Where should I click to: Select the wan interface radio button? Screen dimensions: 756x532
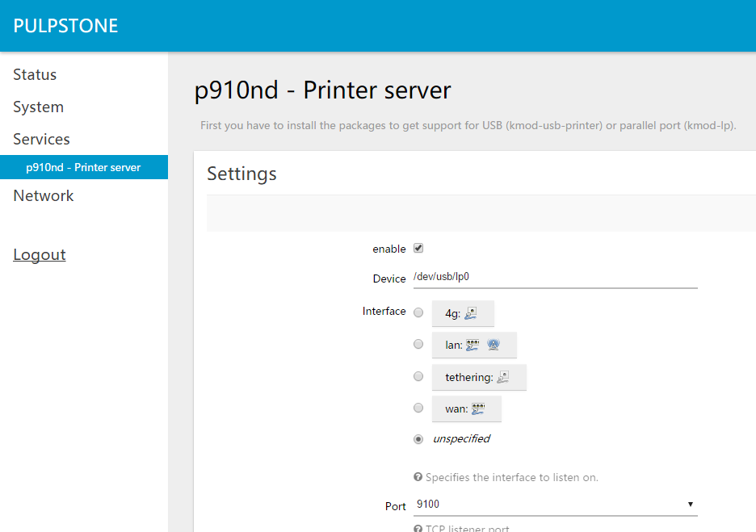pos(418,407)
